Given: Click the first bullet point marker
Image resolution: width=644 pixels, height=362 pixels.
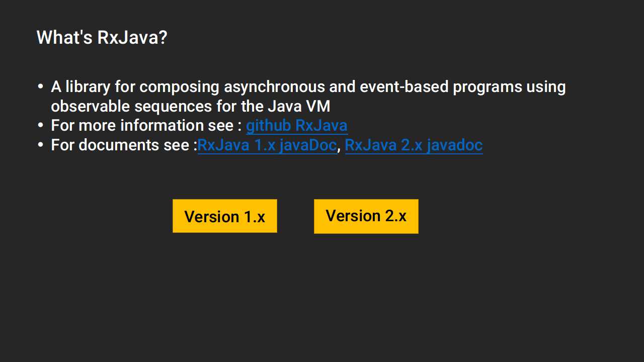Looking at the screenshot, I should 40,86.
